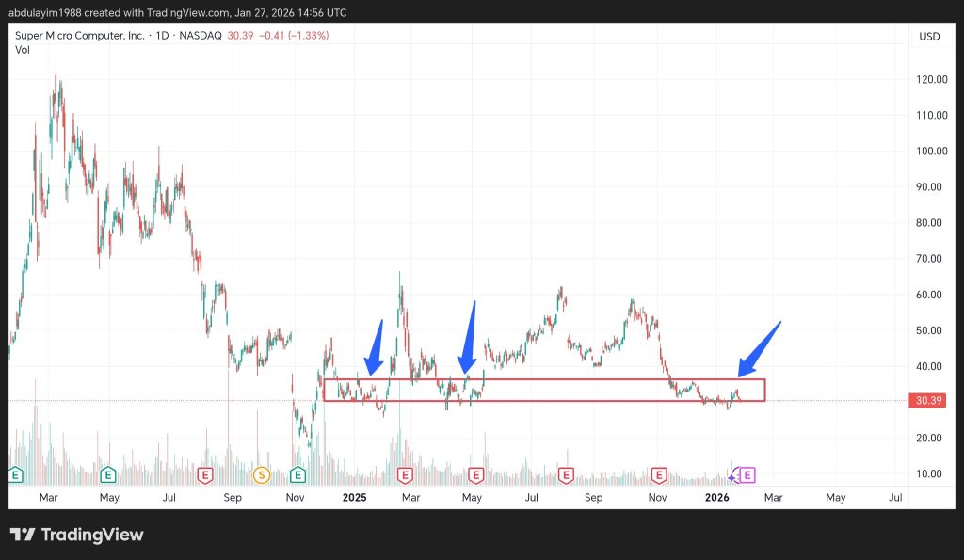The image size is (964, 560).
Task: Click the USD currency label
Action: pyautogui.click(x=929, y=37)
